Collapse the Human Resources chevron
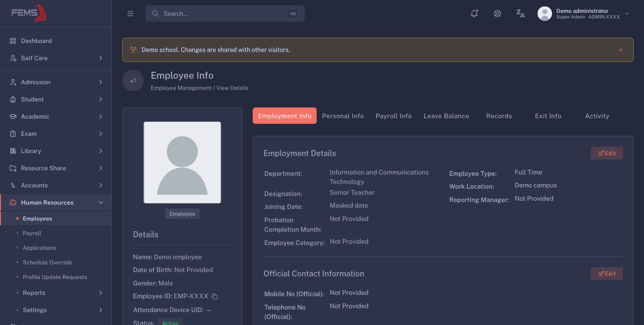 101,202
